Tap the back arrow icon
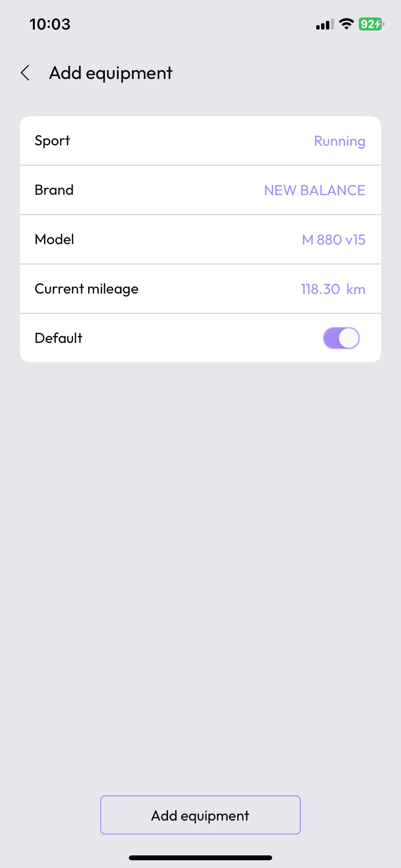Viewport: 401px width, 868px height. (26, 73)
